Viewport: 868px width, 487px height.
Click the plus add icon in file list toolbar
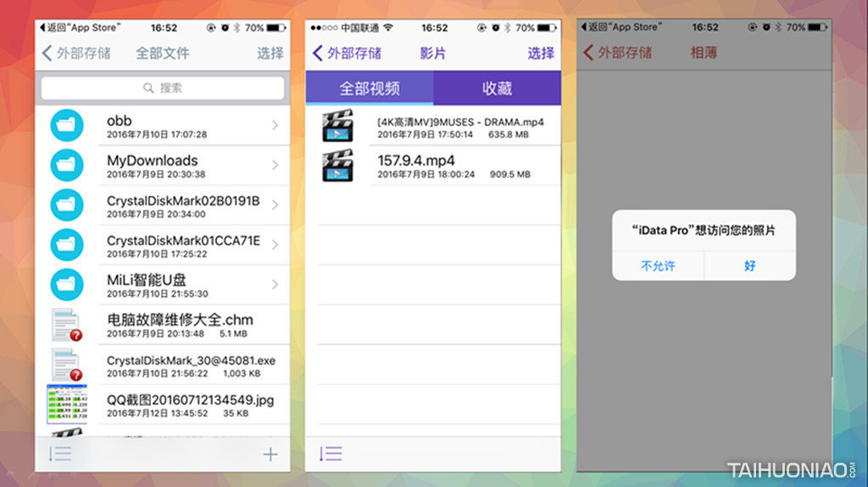[270, 455]
